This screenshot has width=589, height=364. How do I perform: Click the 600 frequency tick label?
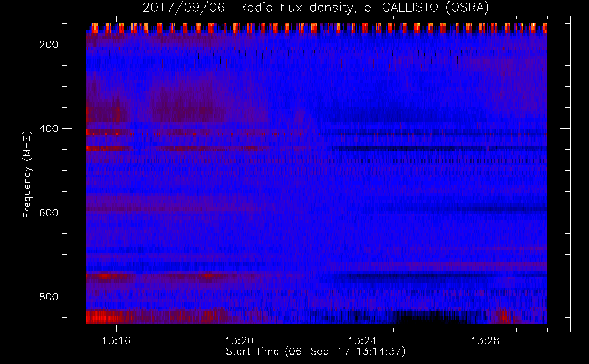[49, 213]
